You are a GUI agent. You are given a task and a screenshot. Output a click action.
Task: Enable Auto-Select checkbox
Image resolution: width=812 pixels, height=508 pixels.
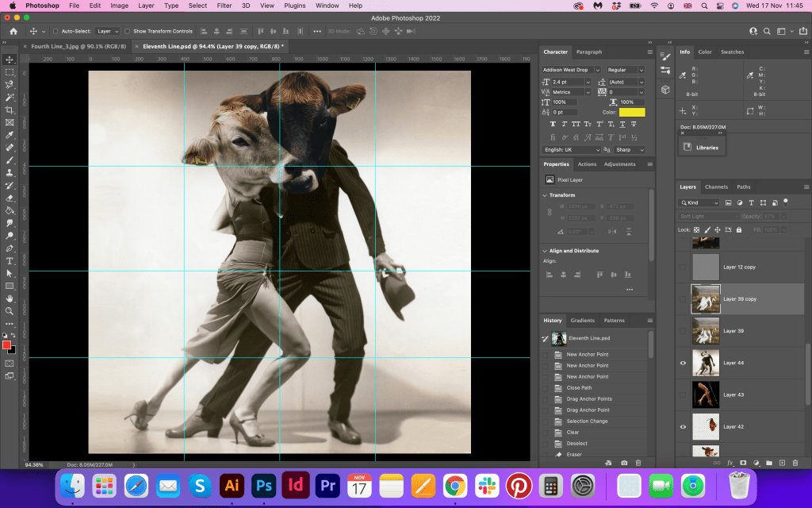pos(55,31)
